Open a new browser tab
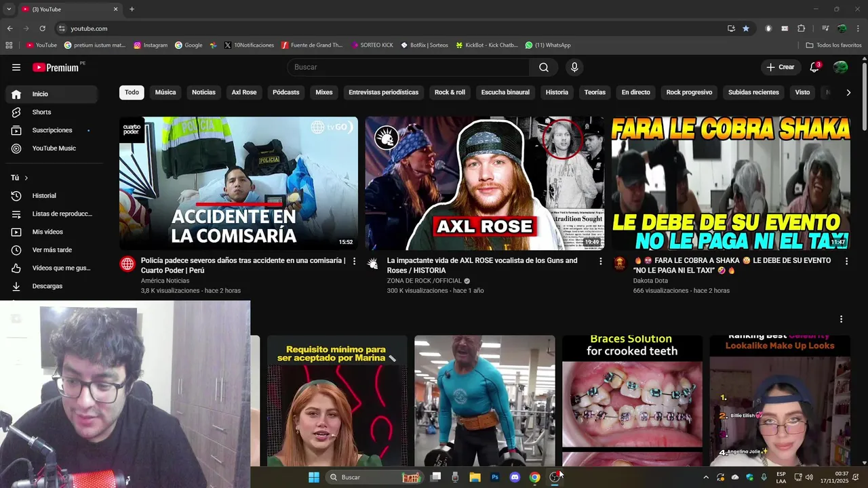This screenshot has width=868, height=488. click(x=132, y=9)
